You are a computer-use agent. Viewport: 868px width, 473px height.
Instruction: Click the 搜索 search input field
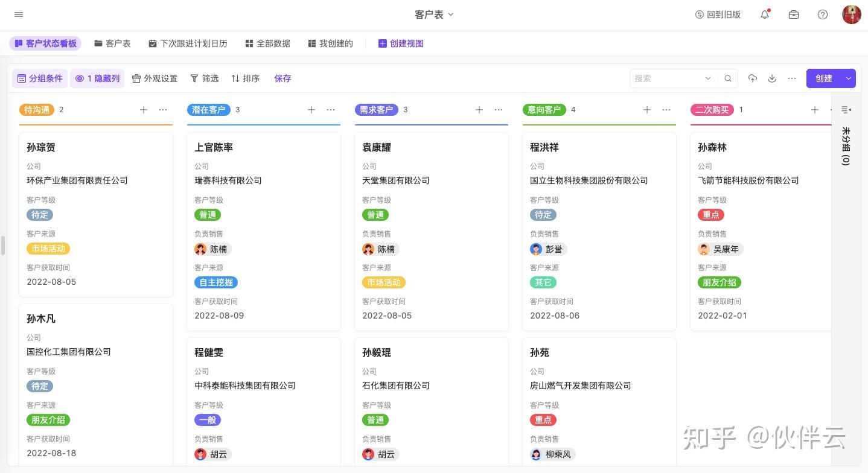click(x=667, y=78)
